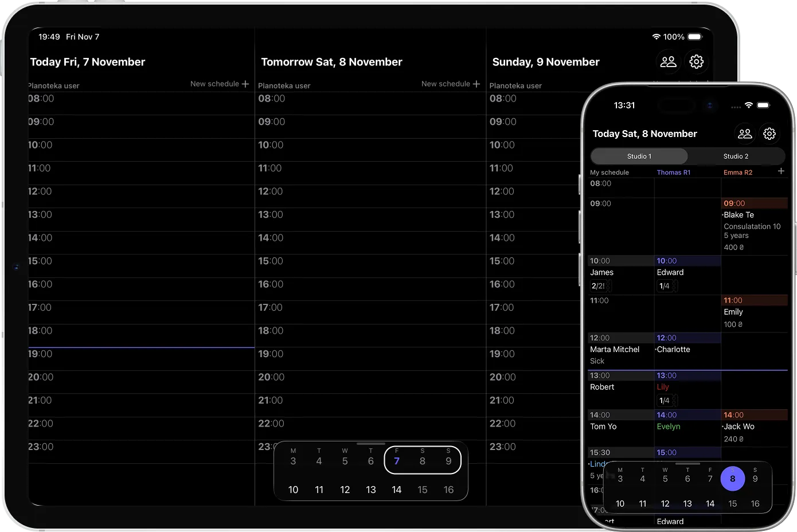Tap the users icon on the iPhone screen
The image size is (797, 532).
(744, 134)
